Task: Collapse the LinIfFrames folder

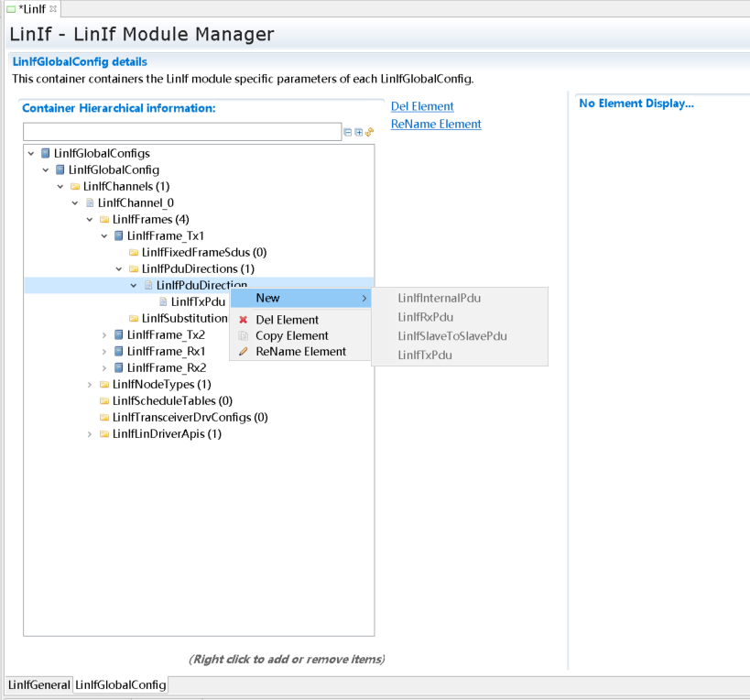Action: [90, 219]
